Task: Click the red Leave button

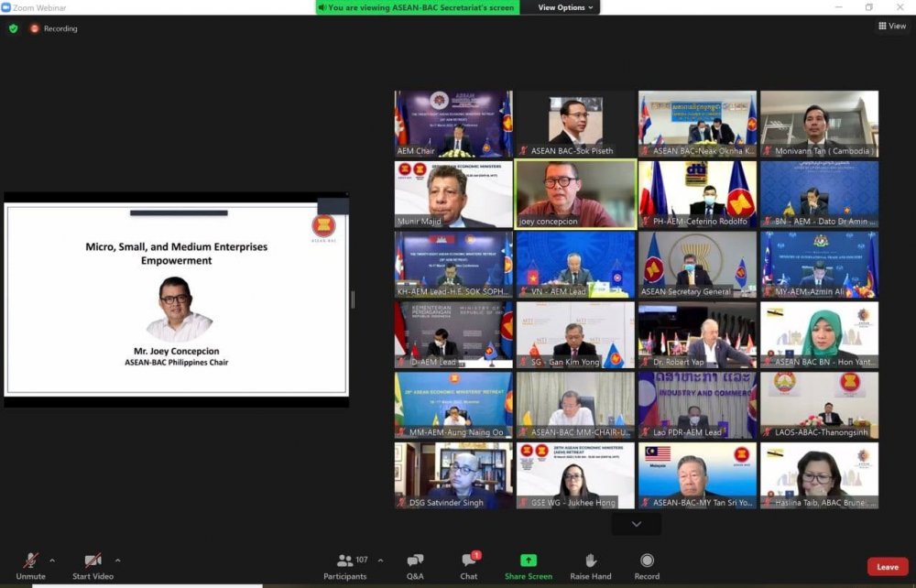Action: (x=887, y=567)
